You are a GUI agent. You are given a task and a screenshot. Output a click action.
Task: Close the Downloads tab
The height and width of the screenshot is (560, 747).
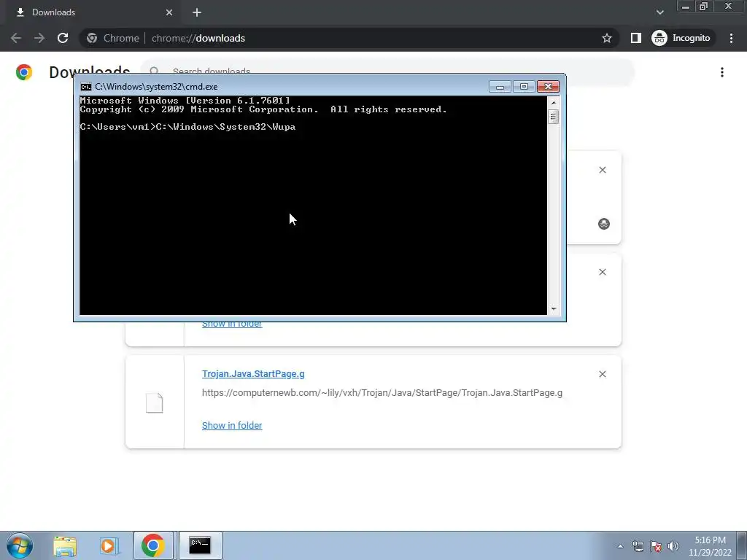coord(169,12)
